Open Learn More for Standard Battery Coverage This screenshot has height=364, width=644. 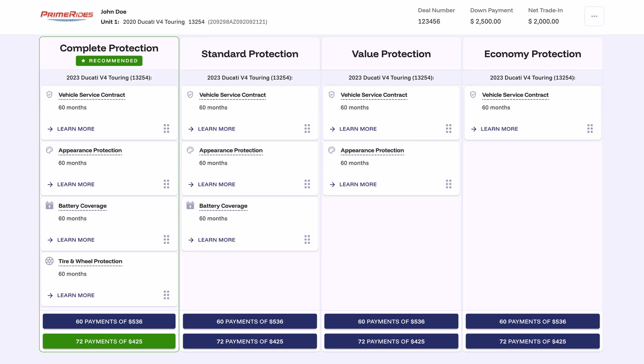[x=216, y=240]
